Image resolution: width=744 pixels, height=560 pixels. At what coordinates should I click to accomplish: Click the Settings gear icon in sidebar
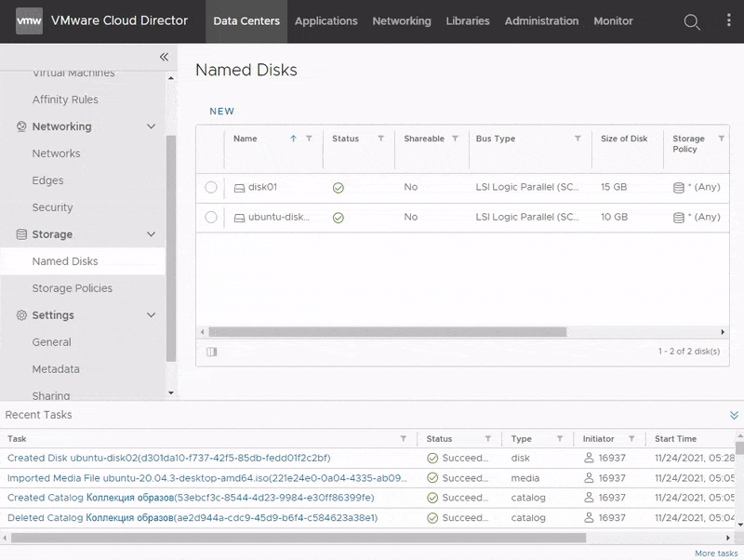click(x=21, y=315)
